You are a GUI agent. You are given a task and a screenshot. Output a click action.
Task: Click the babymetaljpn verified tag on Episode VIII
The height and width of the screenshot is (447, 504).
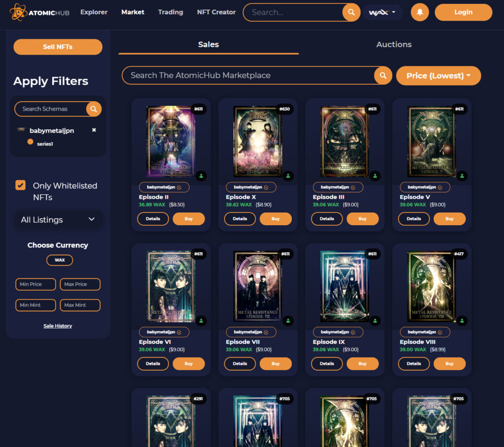tap(425, 332)
